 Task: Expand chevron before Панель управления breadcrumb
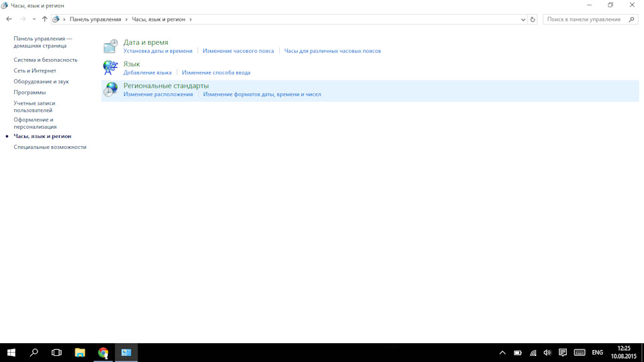[x=64, y=19]
